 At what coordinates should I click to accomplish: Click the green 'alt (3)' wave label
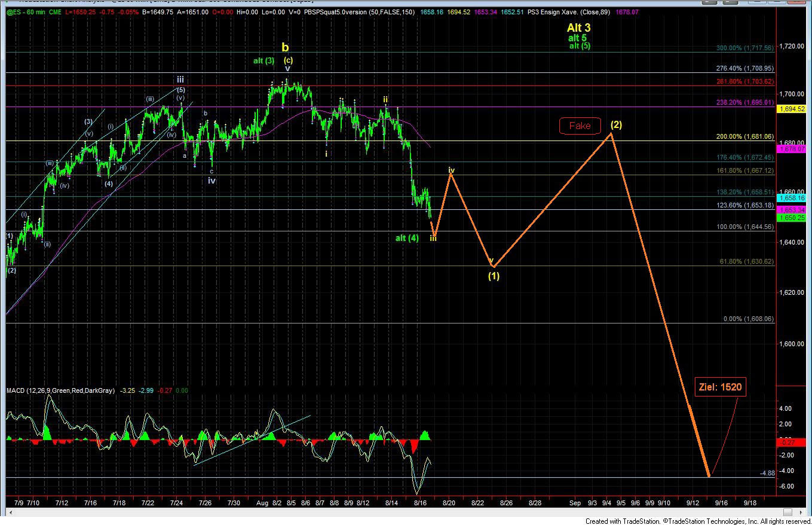[263, 60]
